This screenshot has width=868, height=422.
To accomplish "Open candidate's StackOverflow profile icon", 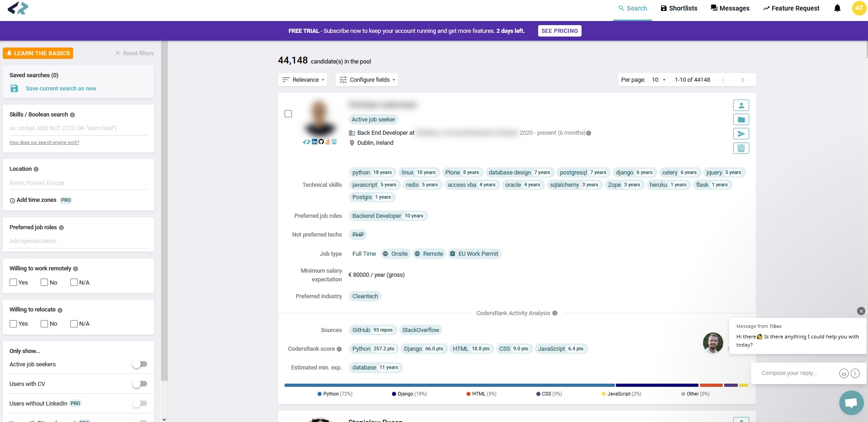I will coord(328,142).
